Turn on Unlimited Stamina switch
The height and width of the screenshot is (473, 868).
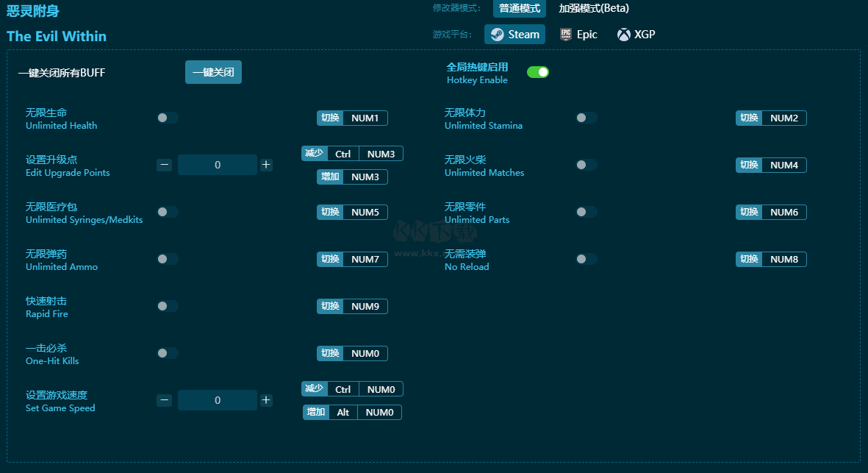point(587,118)
